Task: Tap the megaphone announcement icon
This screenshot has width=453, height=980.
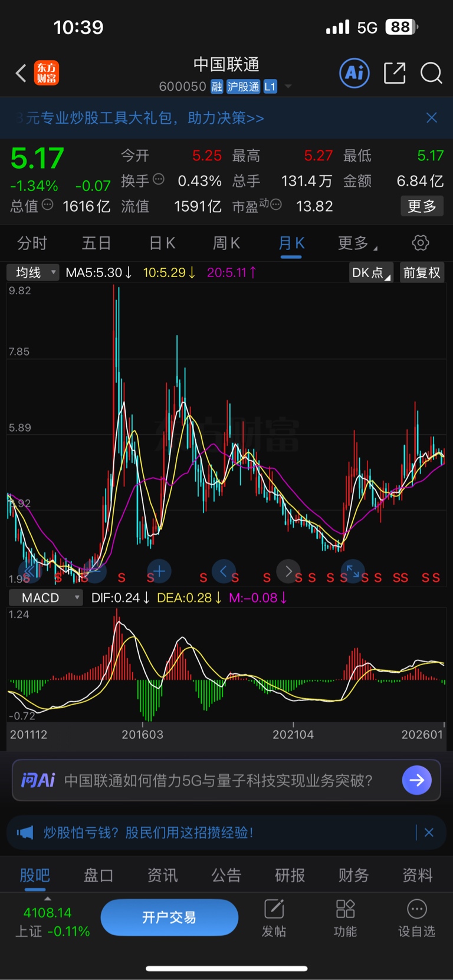Action: click(25, 833)
